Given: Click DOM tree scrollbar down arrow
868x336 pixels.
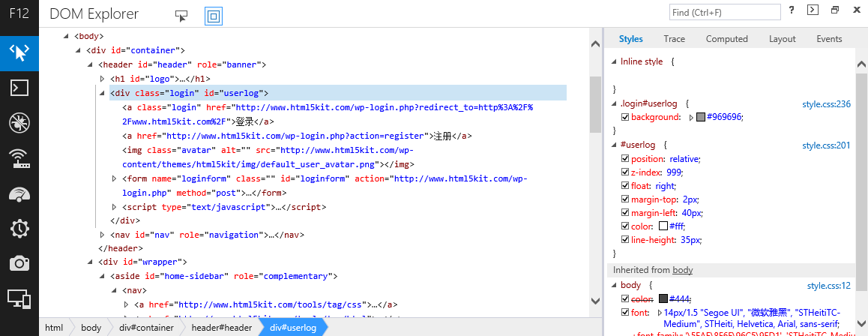Looking at the screenshot, I should pyautogui.click(x=596, y=301).
